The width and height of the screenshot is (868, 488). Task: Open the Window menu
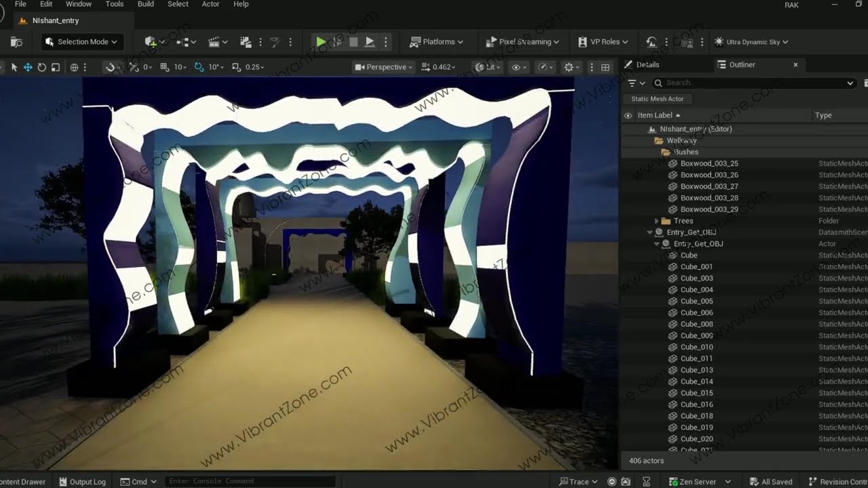pyautogui.click(x=79, y=4)
